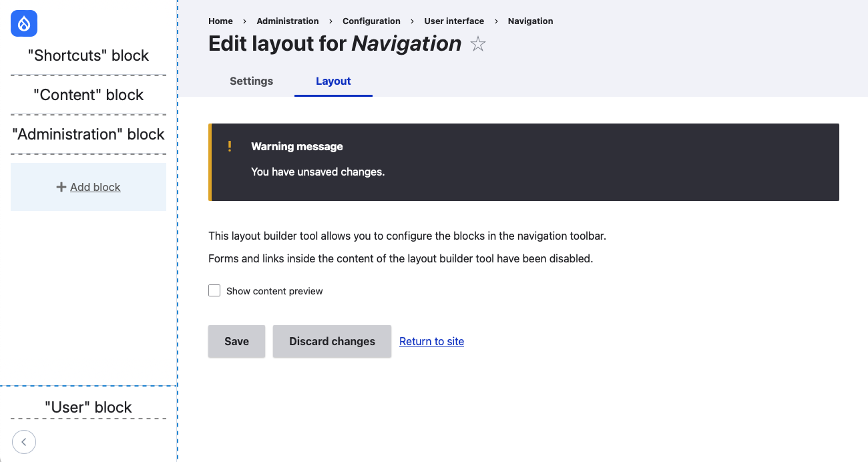Screen dimensions: 868x462
Task: Star this page as a shortcut
Action: [478, 45]
